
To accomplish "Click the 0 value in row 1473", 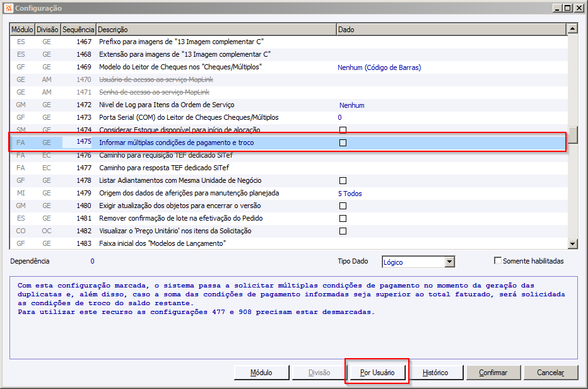I will [340, 118].
